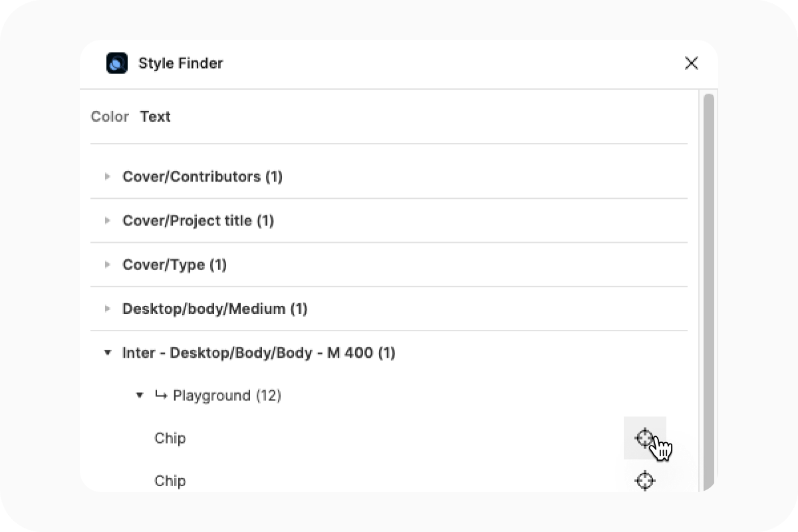
Task: Open the Playground (12) entry
Action: click(x=227, y=395)
